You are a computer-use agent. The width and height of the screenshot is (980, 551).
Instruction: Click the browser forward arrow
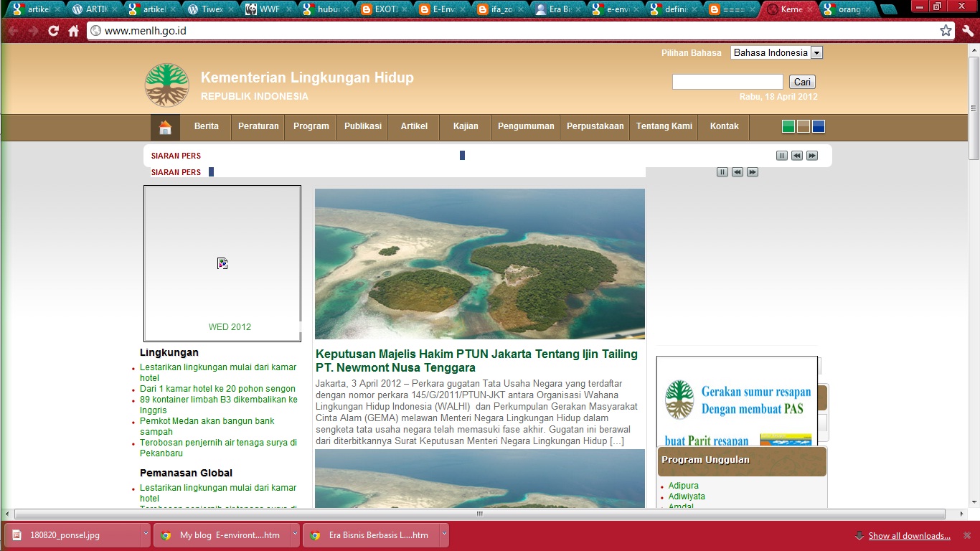tap(33, 31)
